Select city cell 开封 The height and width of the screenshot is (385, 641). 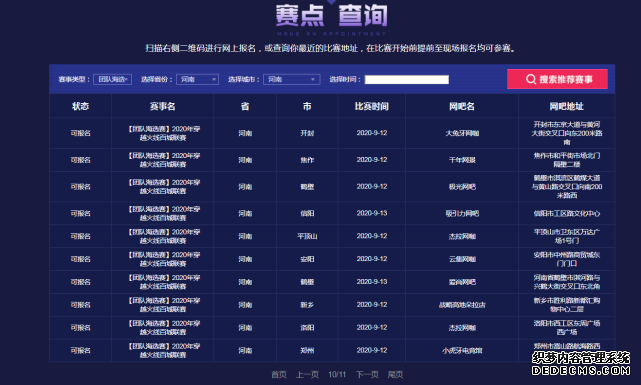307,133
